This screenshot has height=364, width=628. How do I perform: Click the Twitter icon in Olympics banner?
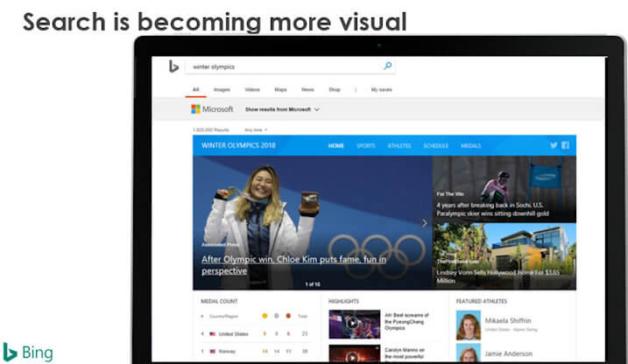pyautogui.click(x=554, y=145)
